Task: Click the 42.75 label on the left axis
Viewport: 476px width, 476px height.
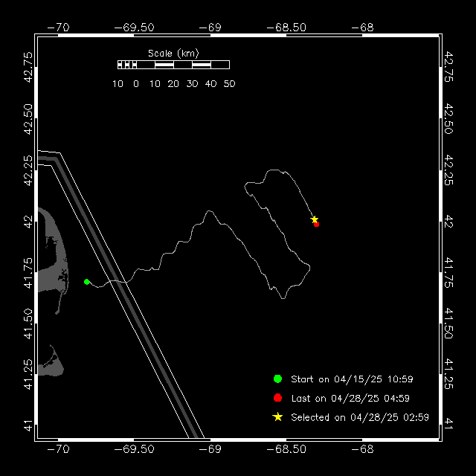Action: click(x=28, y=65)
